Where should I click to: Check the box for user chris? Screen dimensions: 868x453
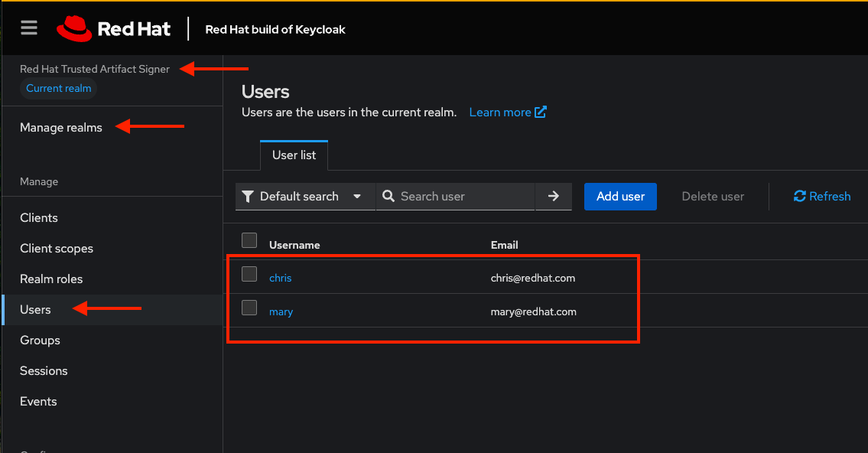[249, 274]
